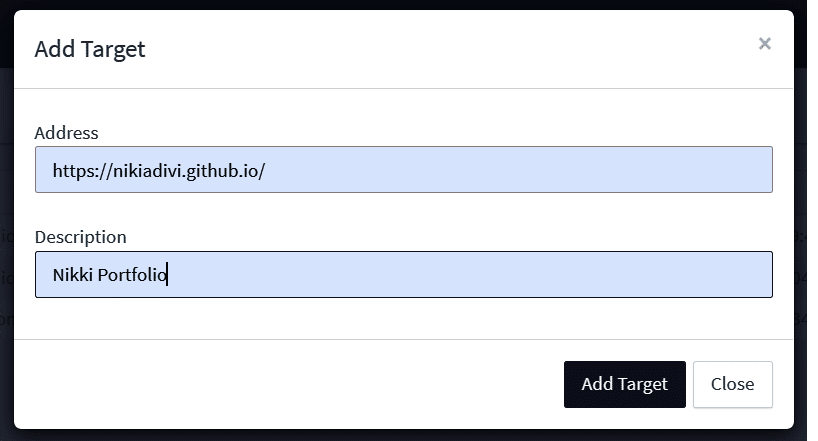Click the Address input field
Image resolution: width=818 pixels, height=441 pixels.
pos(403,170)
